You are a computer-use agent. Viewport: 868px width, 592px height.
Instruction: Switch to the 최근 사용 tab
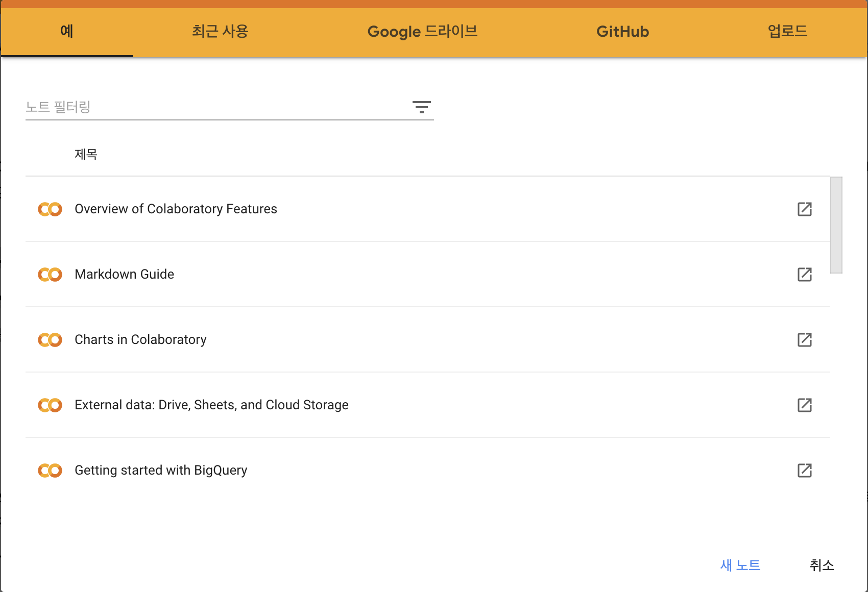(x=220, y=32)
